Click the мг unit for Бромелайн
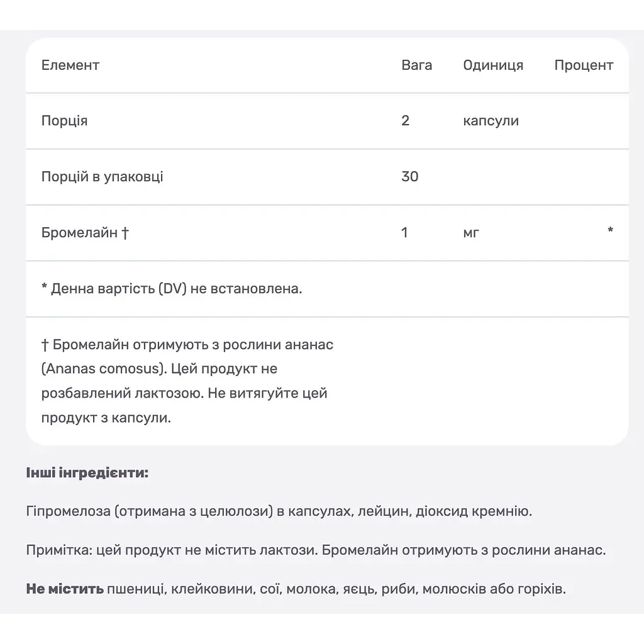This screenshot has width=644, height=644. (x=470, y=233)
